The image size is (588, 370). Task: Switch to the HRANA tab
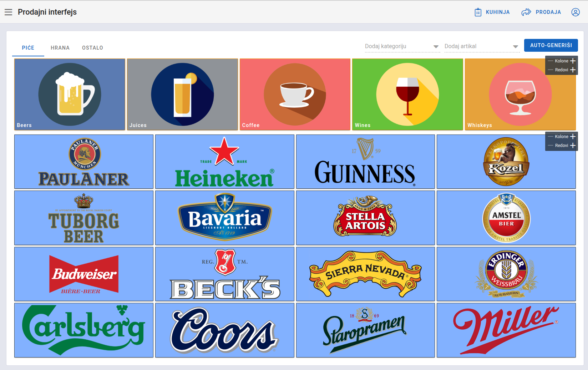pyautogui.click(x=60, y=48)
